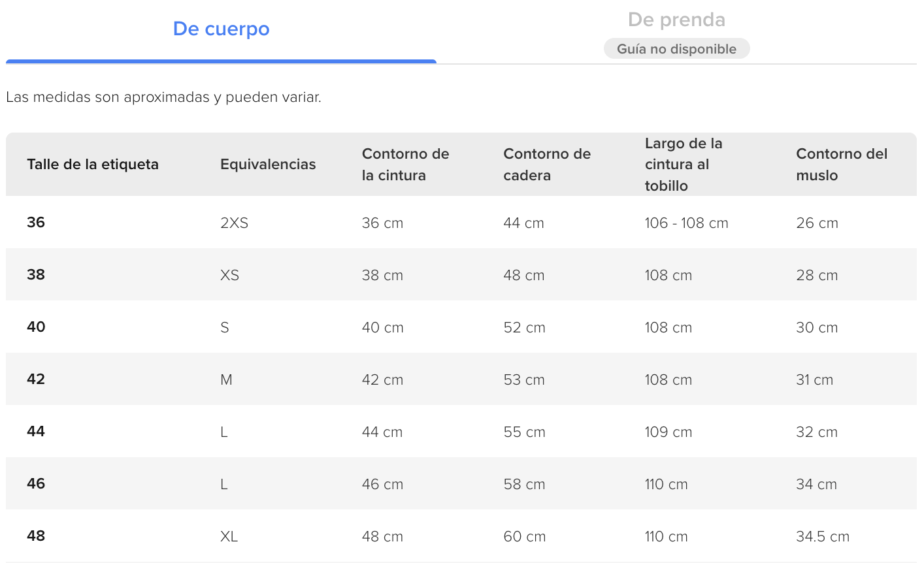The height and width of the screenshot is (563, 924).
Task: Select size 44 row label
Action: 36,432
